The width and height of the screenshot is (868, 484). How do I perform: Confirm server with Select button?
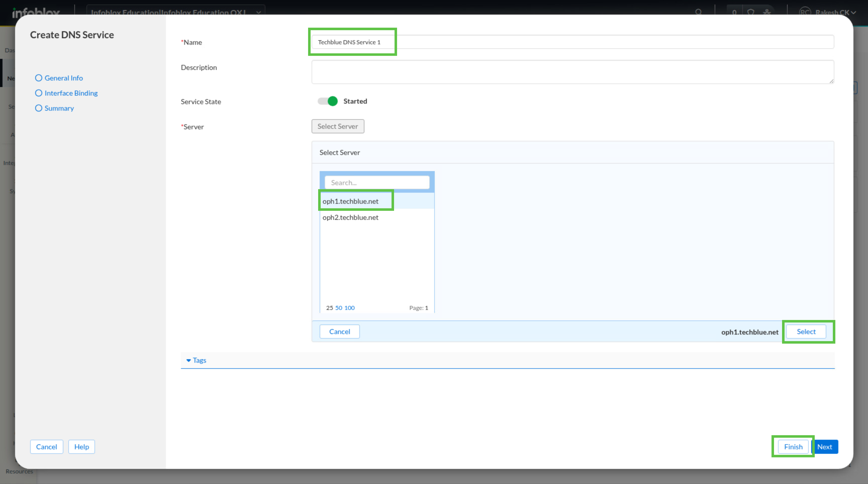pyautogui.click(x=806, y=332)
